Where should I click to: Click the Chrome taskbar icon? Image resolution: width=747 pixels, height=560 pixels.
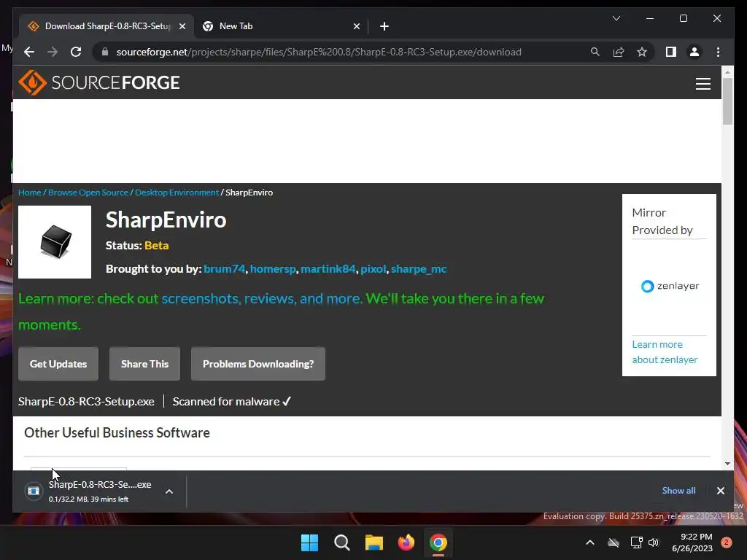438,542
